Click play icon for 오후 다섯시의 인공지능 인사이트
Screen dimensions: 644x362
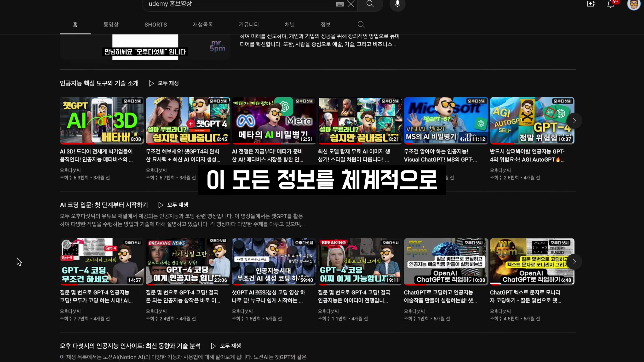point(213,346)
